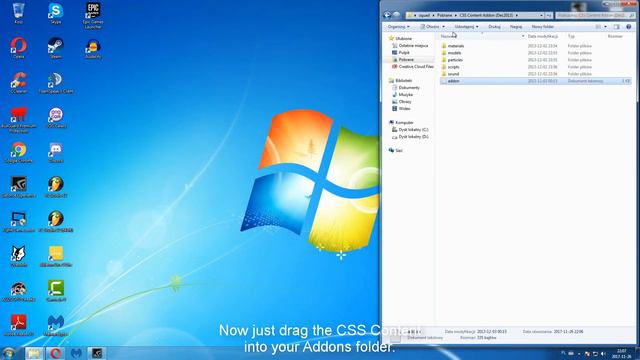Screen dimensions: 640x360
Task: Open the Dokumenty library
Action: (409, 87)
